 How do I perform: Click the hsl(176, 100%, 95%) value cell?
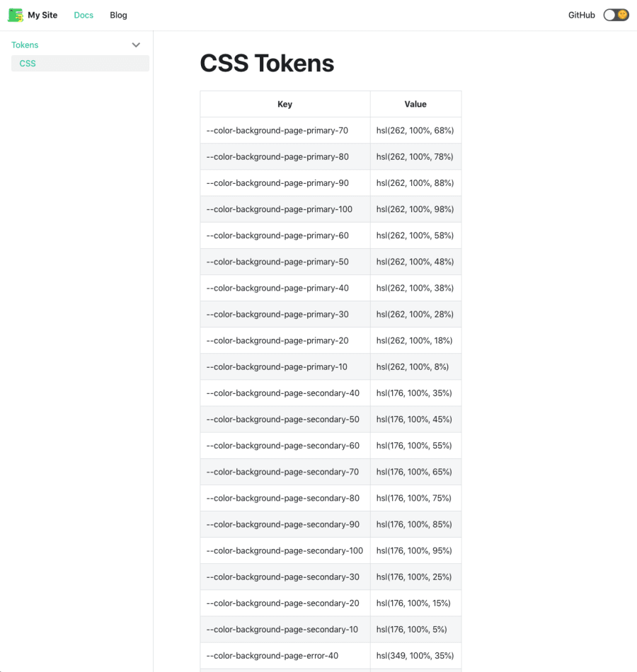[415, 550]
